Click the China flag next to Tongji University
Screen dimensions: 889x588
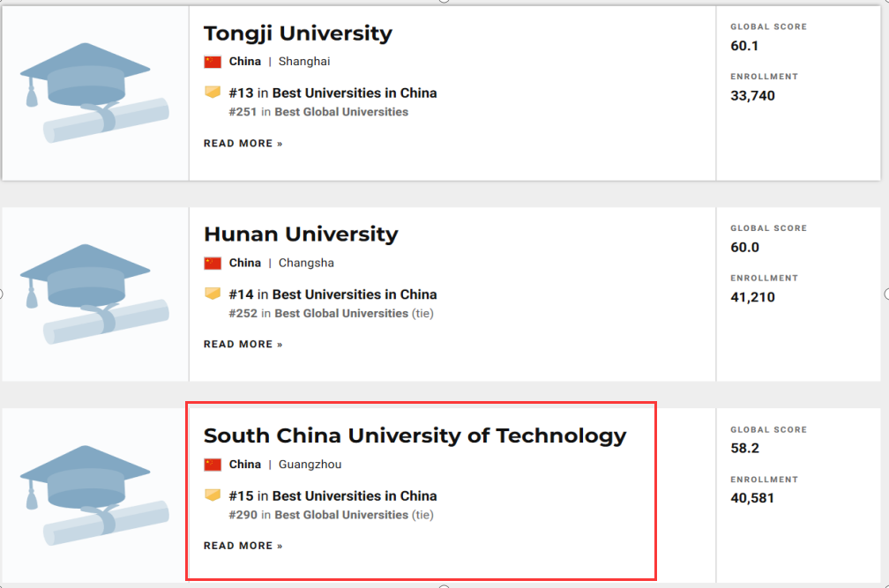click(212, 62)
